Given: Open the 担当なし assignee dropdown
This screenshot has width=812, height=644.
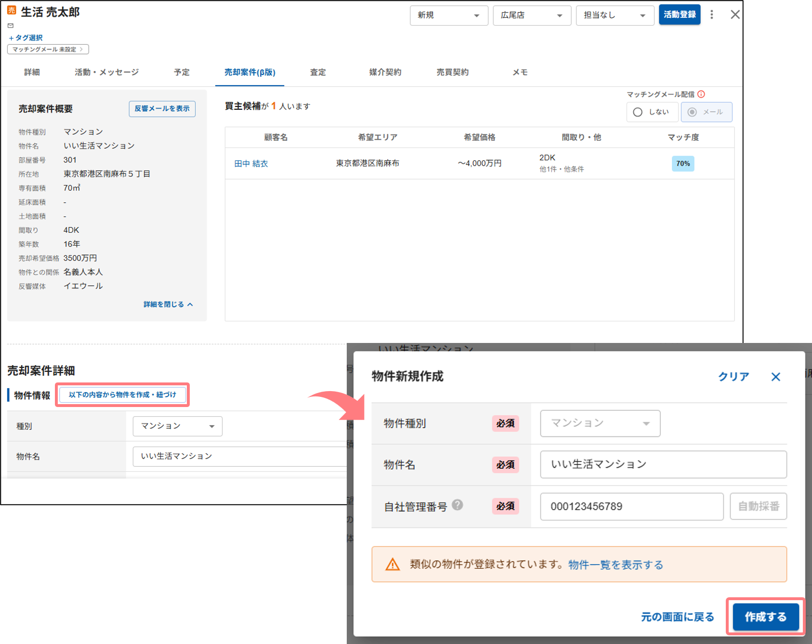Looking at the screenshot, I should coord(615,15).
